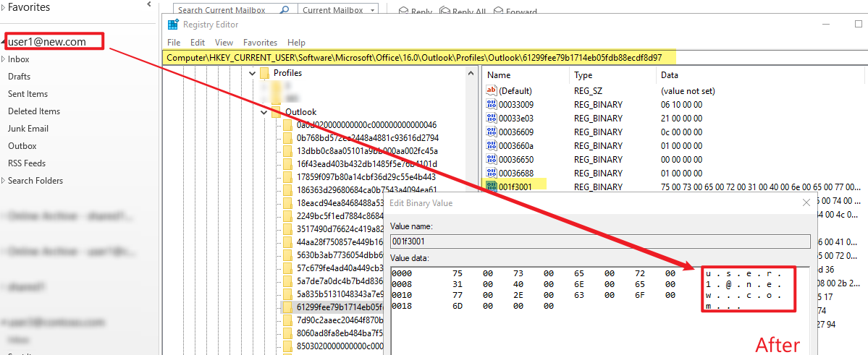Click inside the binary Value data editor
Image resolution: width=868 pixels, height=355 pixels.
(600, 311)
